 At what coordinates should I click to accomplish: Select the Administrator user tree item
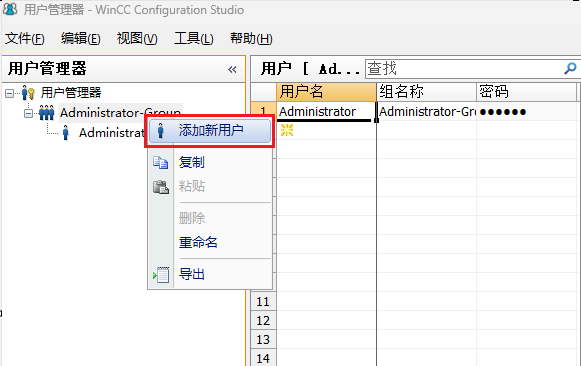(112, 132)
